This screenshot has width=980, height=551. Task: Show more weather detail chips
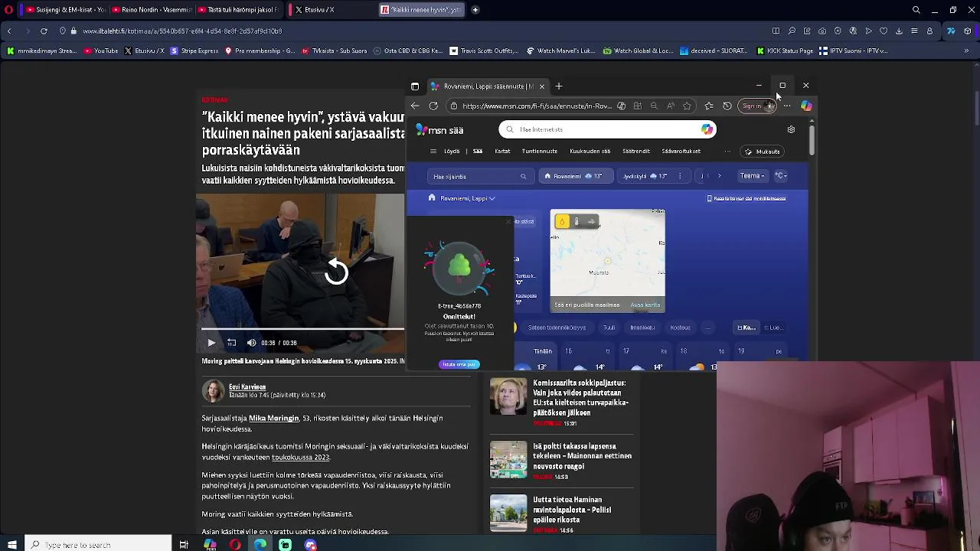pos(708,328)
